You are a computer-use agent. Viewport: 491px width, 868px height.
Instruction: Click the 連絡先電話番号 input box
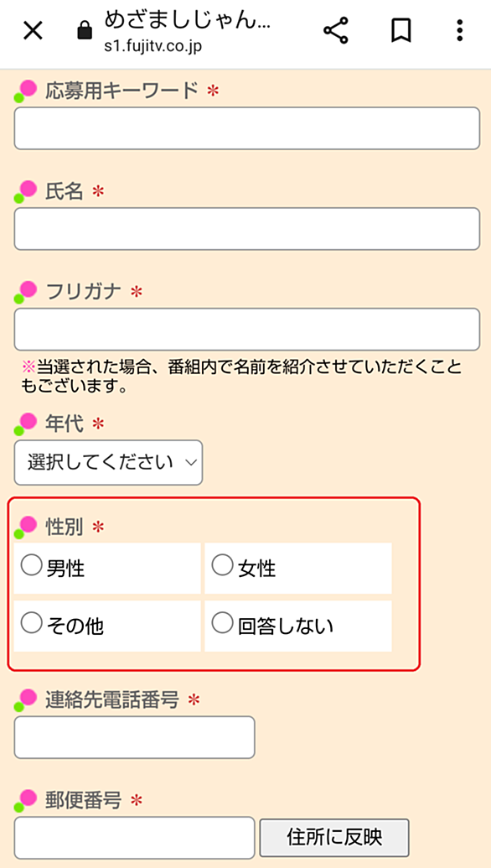coord(134,737)
